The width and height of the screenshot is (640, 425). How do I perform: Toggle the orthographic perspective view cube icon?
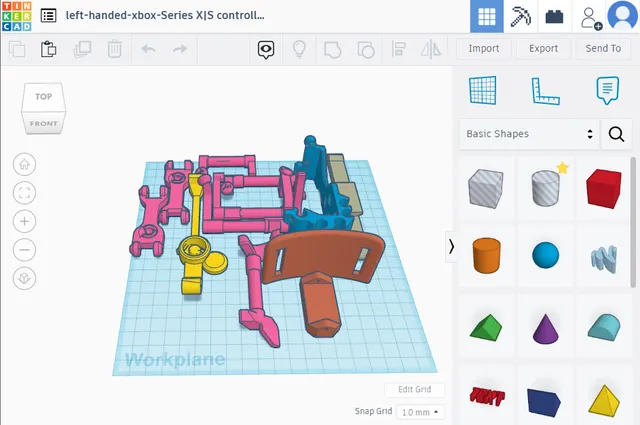click(x=24, y=278)
